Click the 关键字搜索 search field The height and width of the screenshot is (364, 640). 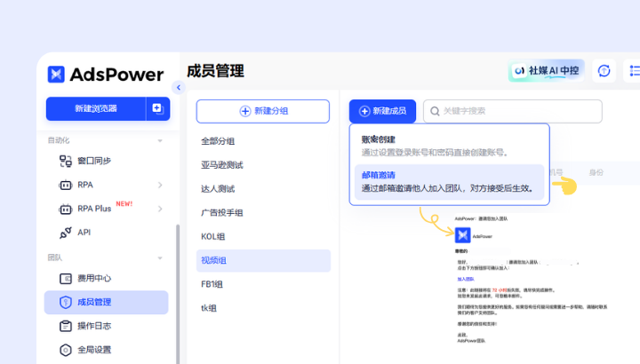point(513,111)
